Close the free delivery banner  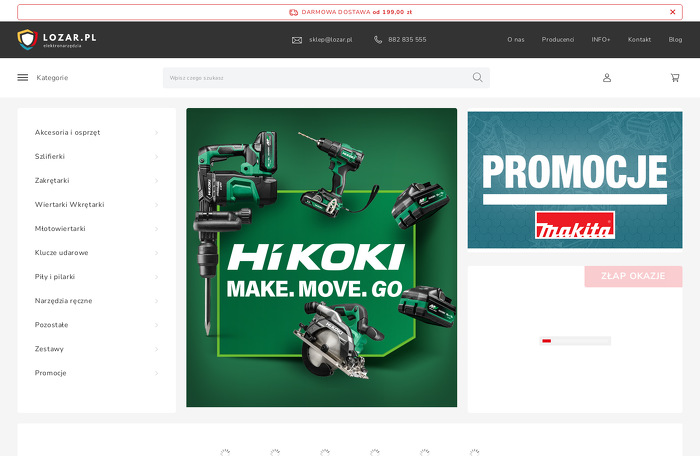point(672,12)
